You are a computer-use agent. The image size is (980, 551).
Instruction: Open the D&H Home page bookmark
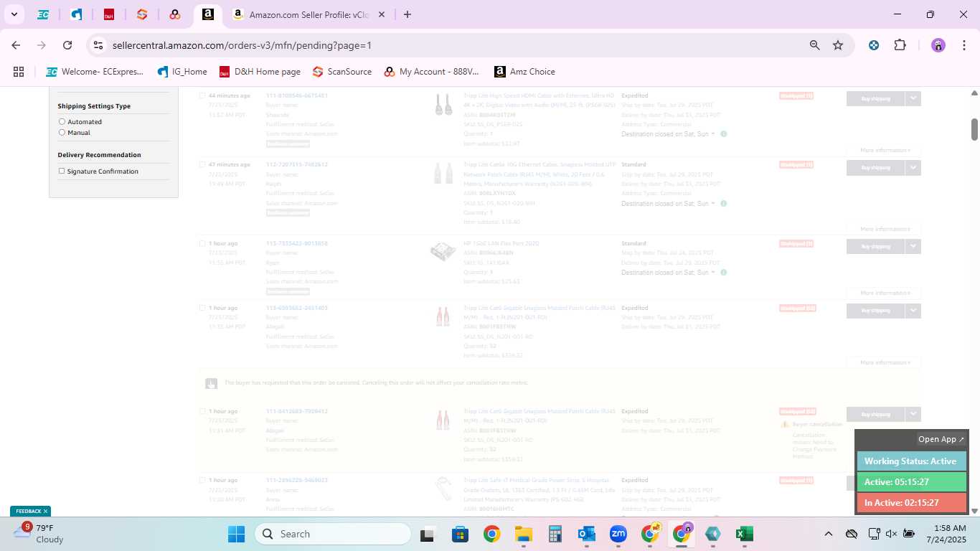[260, 72]
